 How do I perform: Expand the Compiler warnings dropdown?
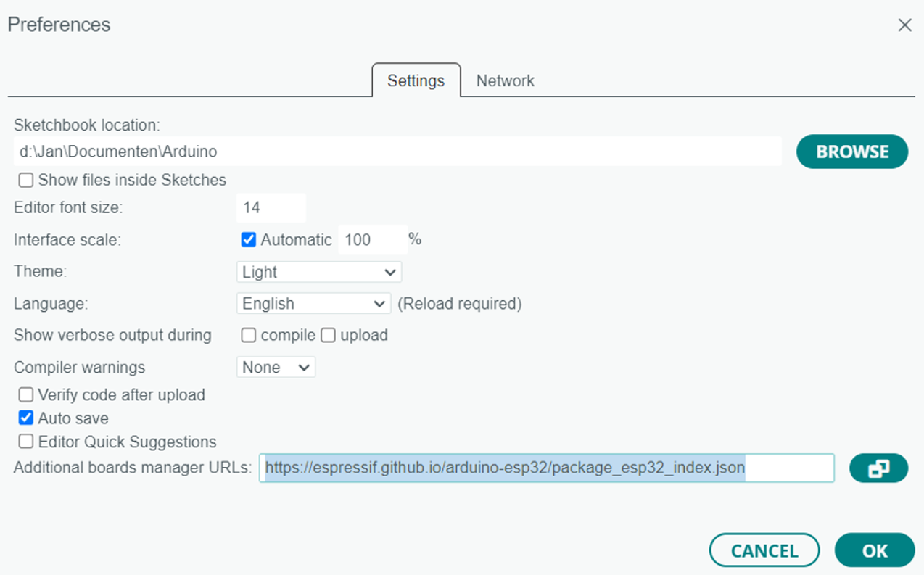point(276,367)
